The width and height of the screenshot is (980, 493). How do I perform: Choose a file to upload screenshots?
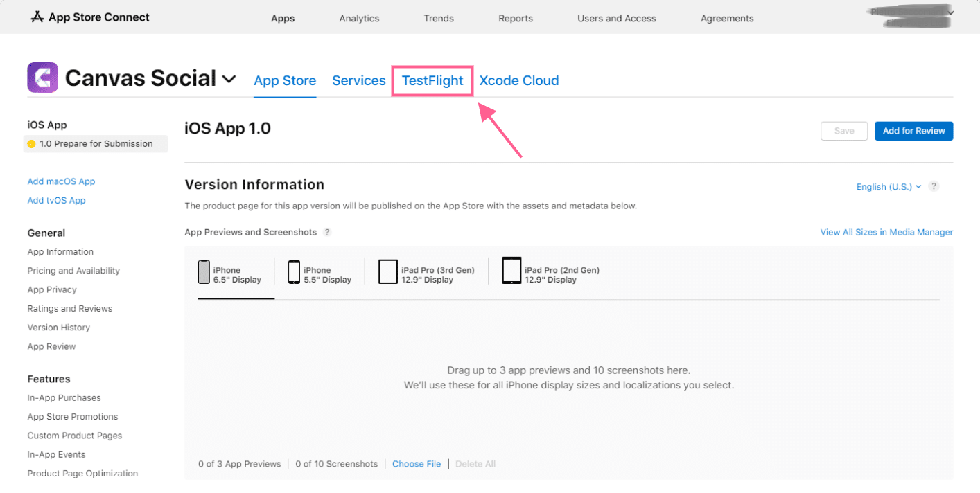[x=416, y=463]
